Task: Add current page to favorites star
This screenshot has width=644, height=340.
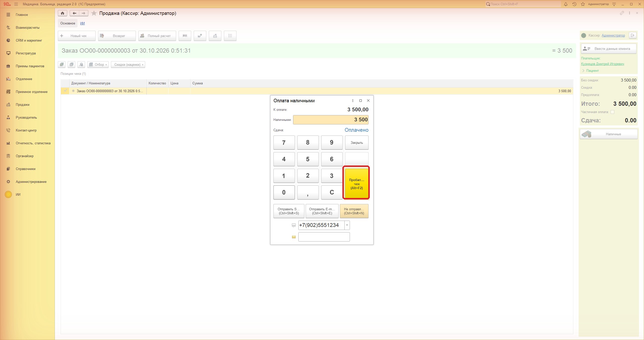Action: tap(94, 13)
